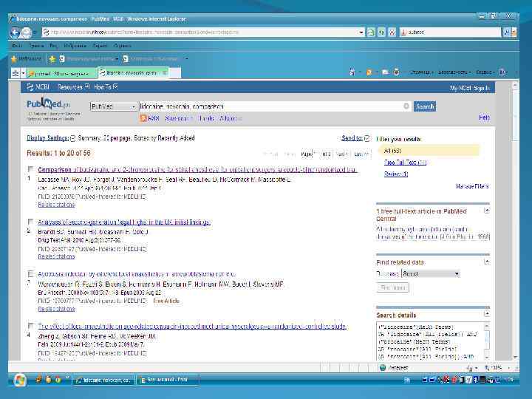Open the Favorites star button
The height and width of the screenshot is (399, 532).
pos(26,58)
